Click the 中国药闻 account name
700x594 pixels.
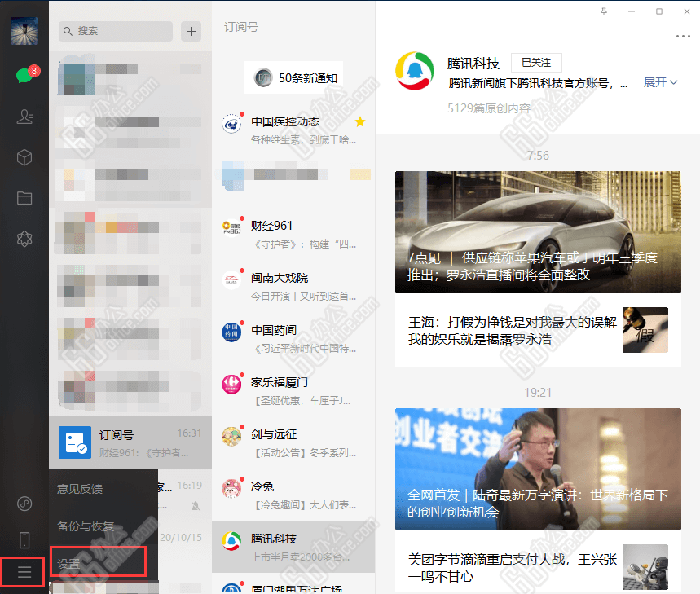coord(274,330)
